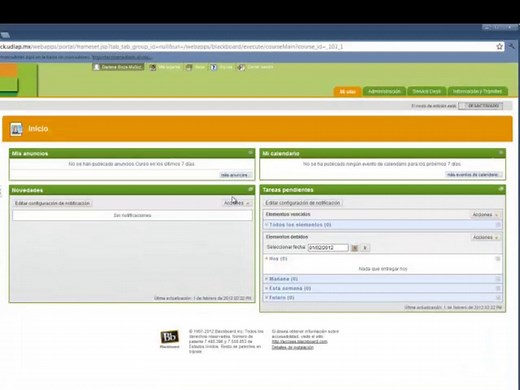
Task: Click the Ir button next to date
Action: pyautogui.click(x=365, y=248)
